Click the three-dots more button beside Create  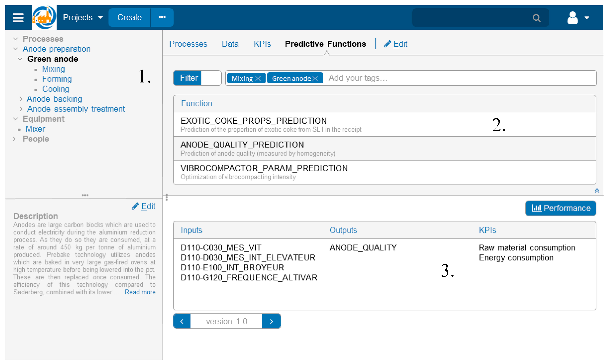pyautogui.click(x=162, y=17)
